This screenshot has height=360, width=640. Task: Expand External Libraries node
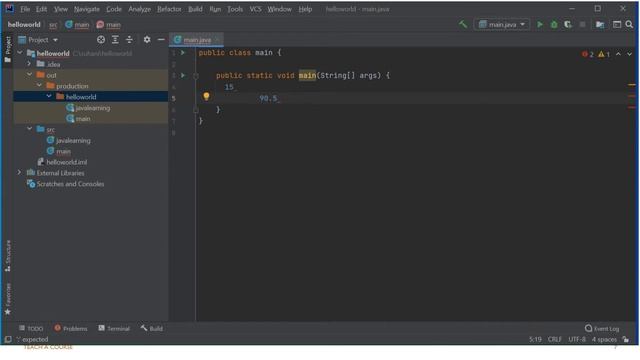pyautogui.click(x=19, y=173)
